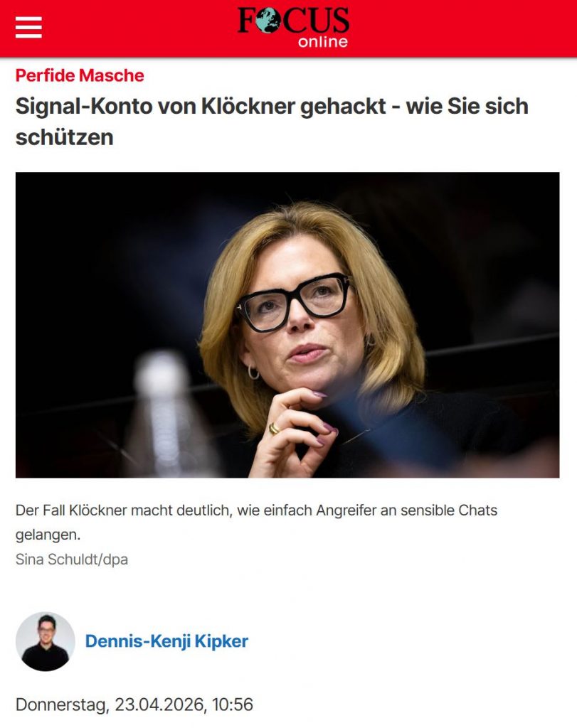Viewport: 577px width, 728px height.
Task: Click the globe icon inside the FOCUS logo
Action: coord(267,21)
